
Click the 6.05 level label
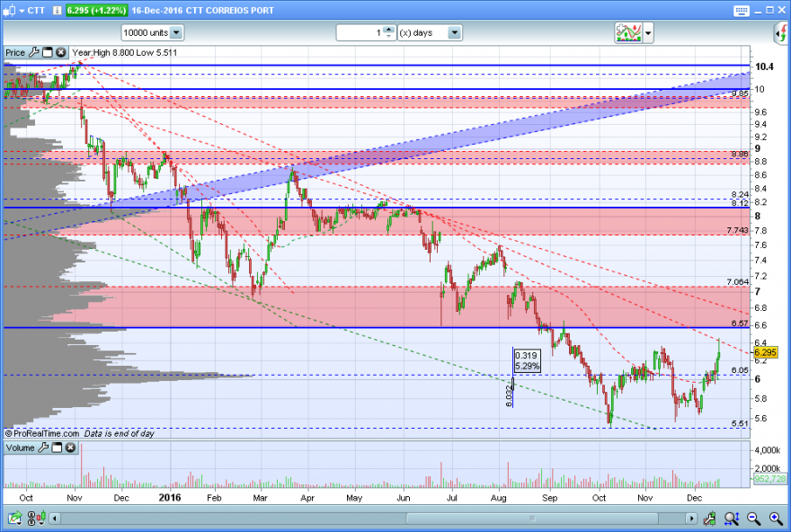tap(740, 370)
